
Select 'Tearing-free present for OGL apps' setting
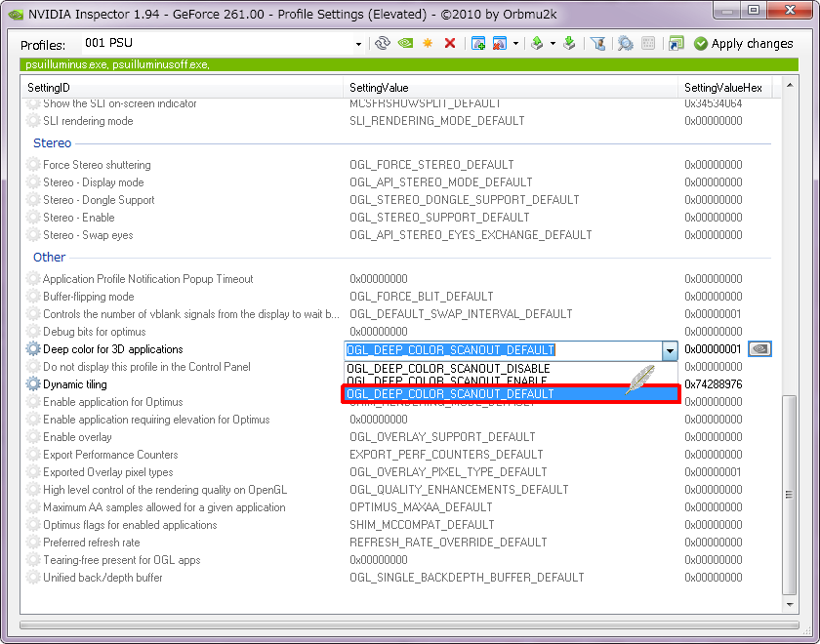pyautogui.click(x=122, y=560)
